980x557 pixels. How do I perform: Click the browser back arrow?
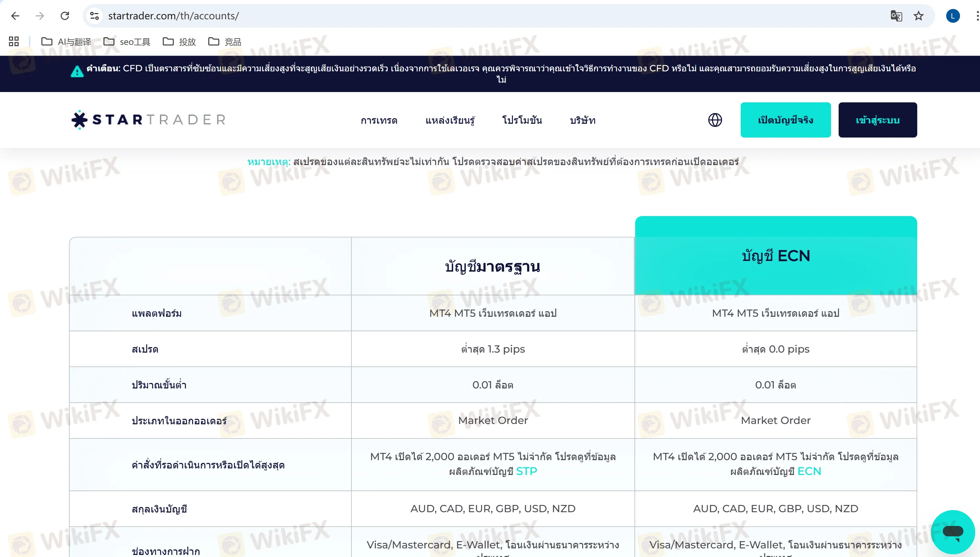point(15,16)
